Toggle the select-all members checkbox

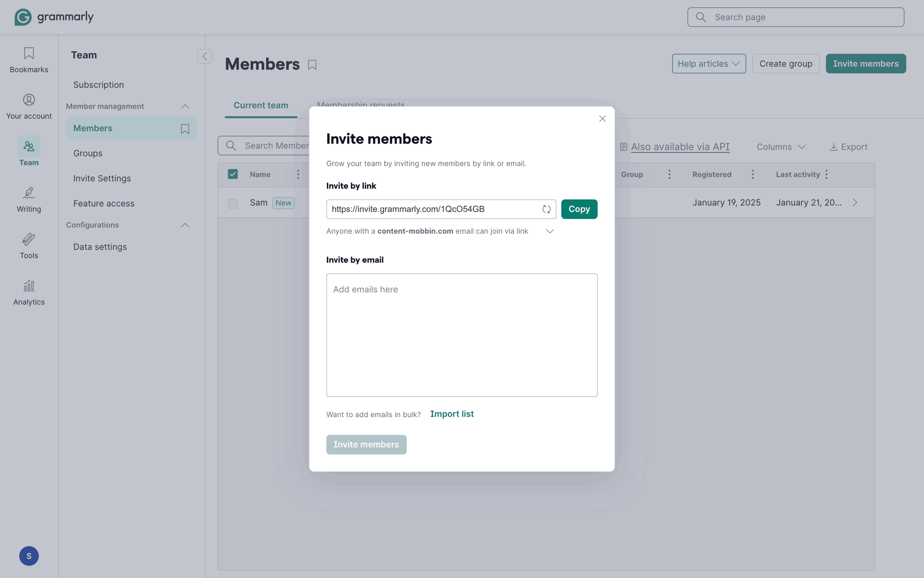[x=233, y=174]
